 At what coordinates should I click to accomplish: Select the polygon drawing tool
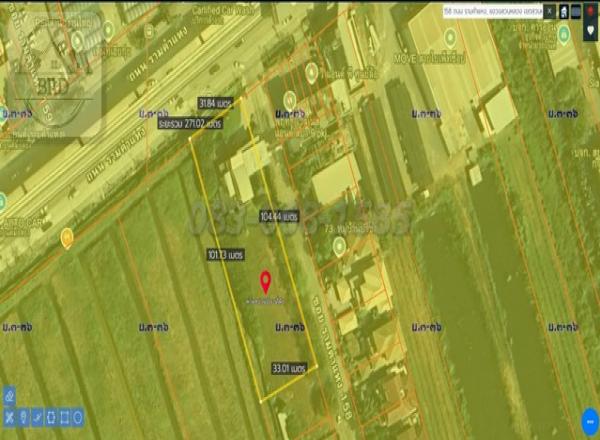point(51,417)
